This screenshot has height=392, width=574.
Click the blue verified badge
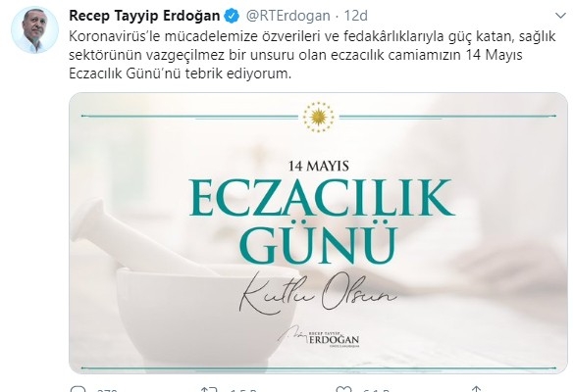pyautogui.click(x=232, y=16)
